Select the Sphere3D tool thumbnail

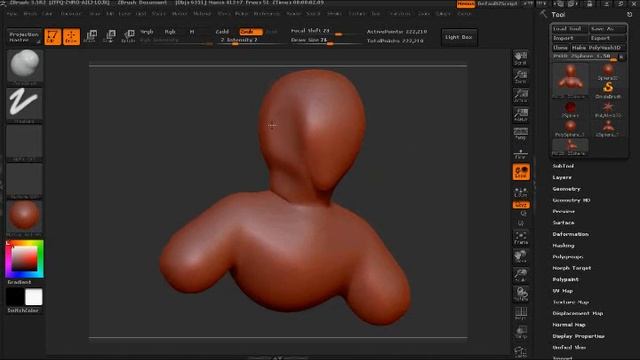coord(608,71)
